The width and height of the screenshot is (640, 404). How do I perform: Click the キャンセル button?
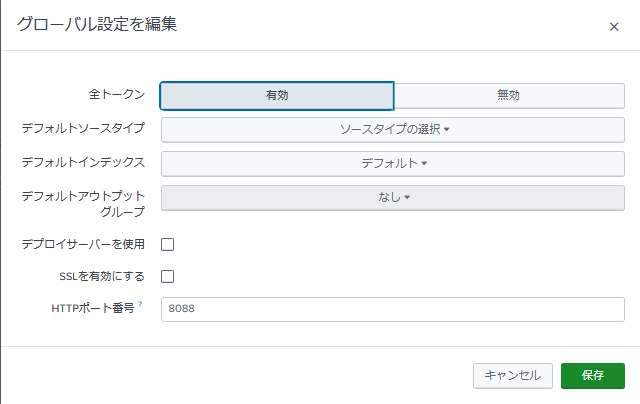click(513, 375)
